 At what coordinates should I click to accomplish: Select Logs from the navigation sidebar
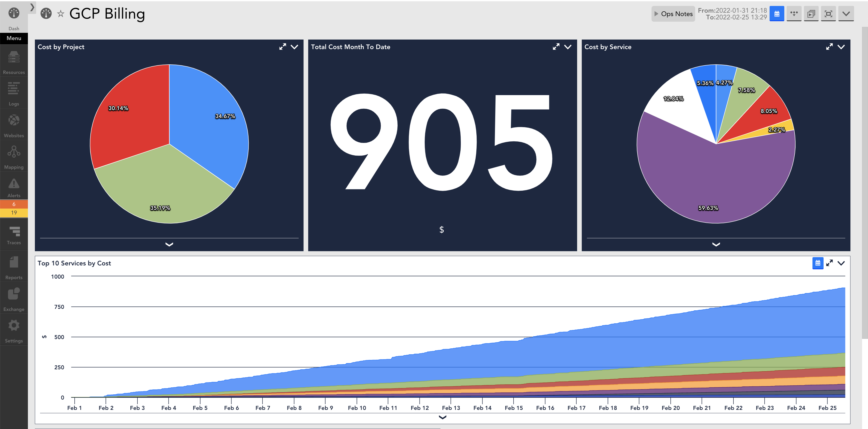point(14,93)
